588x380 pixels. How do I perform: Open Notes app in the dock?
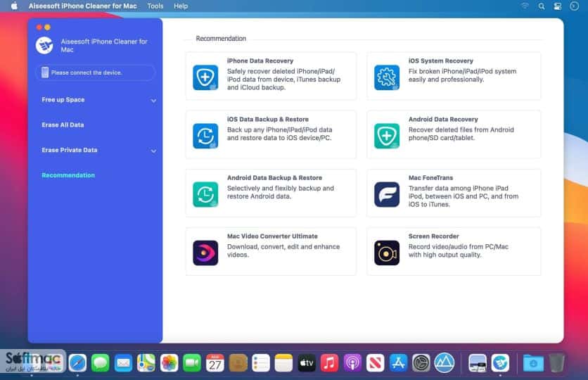[283, 362]
